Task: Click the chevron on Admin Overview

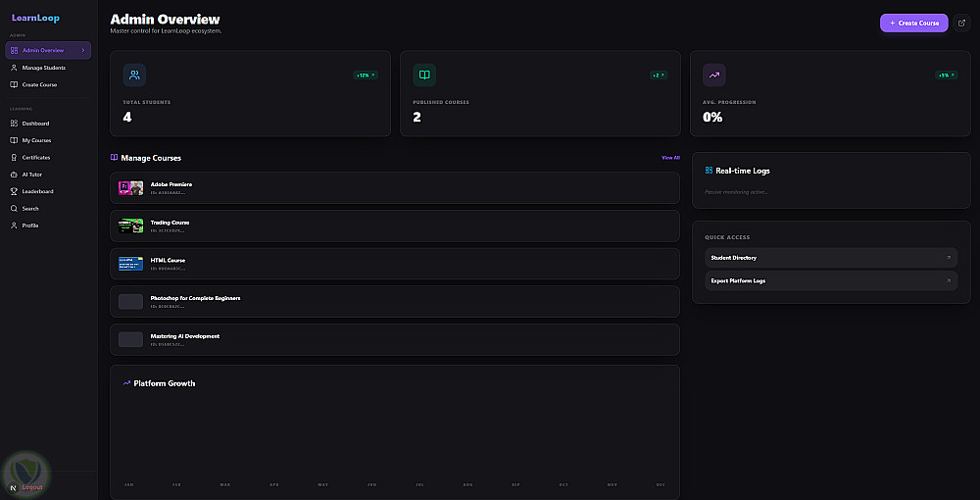Action: pos(83,50)
